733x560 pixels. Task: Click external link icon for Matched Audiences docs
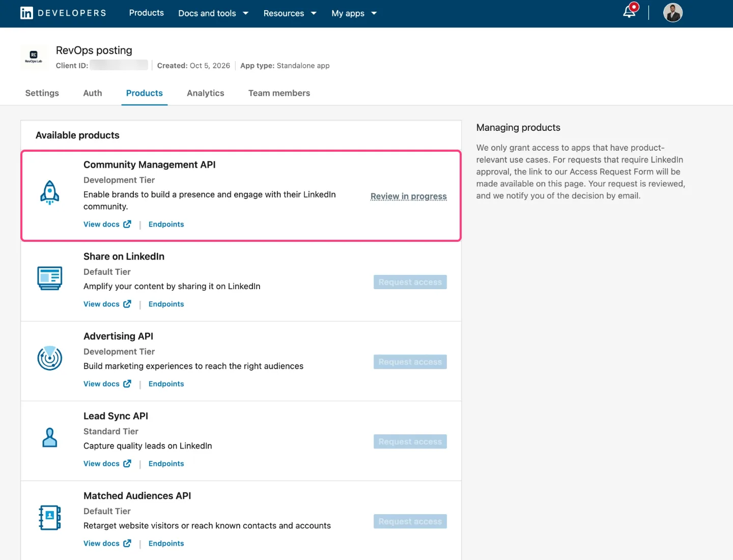(x=127, y=544)
